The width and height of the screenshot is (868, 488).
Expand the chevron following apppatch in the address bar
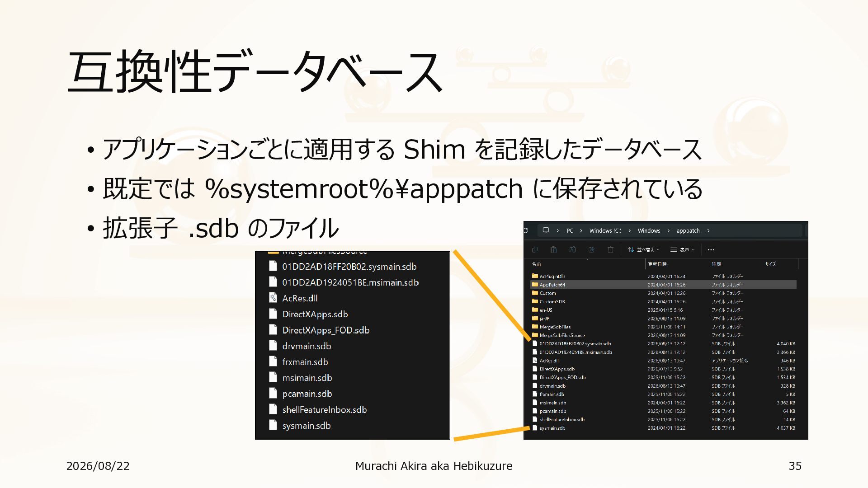[x=708, y=230]
